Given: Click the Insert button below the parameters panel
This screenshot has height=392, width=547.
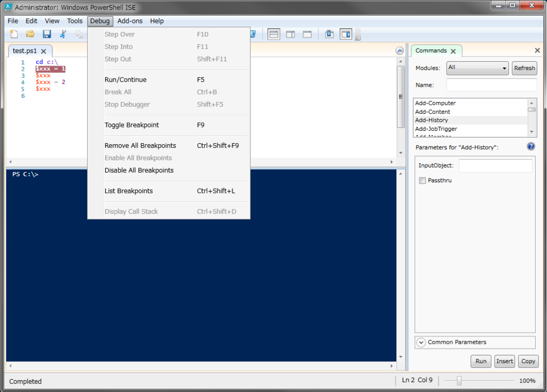Looking at the screenshot, I should 504,362.
